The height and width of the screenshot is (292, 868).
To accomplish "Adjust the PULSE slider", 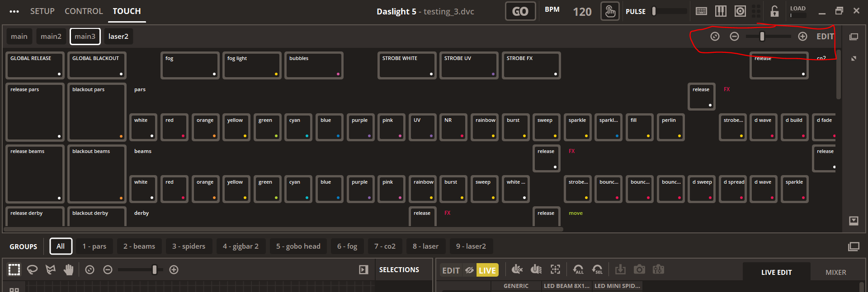I will [670, 11].
